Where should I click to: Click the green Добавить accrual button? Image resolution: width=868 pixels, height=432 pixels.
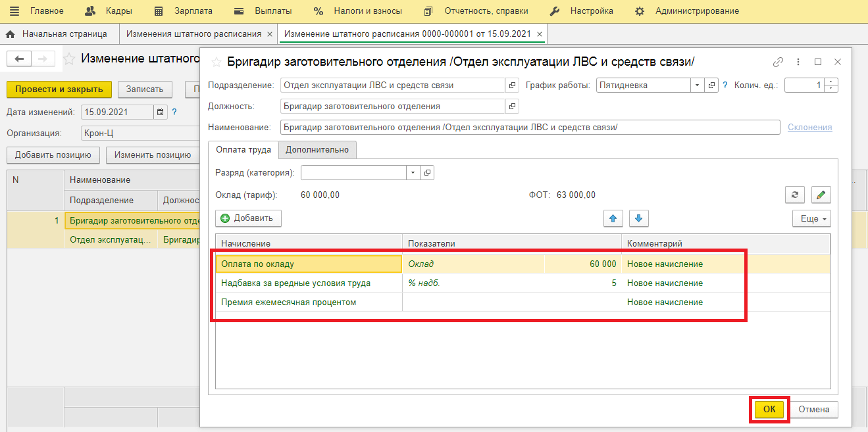coord(248,218)
